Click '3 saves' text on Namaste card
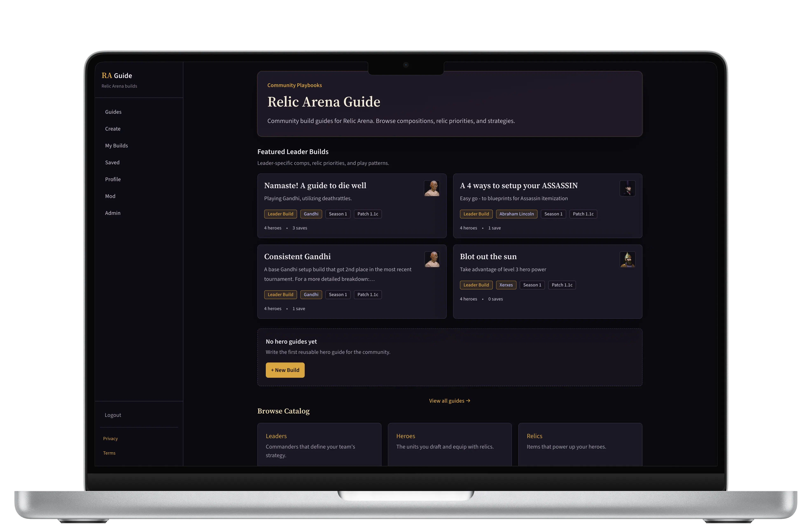812x528 pixels. tap(300, 228)
